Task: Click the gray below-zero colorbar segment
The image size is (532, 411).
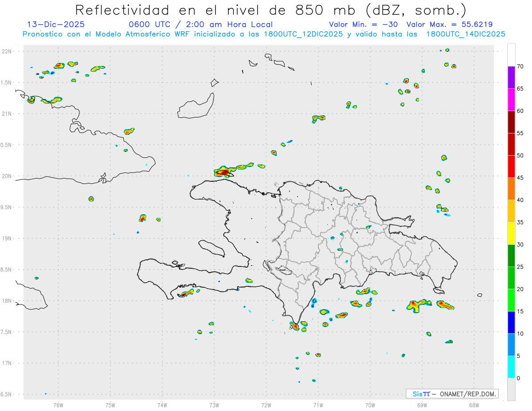Action: pyautogui.click(x=511, y=389)
